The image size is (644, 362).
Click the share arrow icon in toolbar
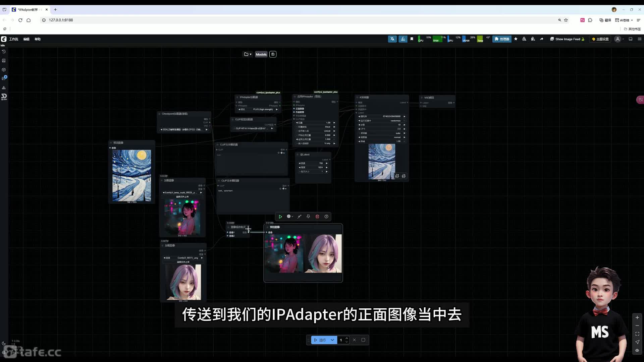click(541, 39)
